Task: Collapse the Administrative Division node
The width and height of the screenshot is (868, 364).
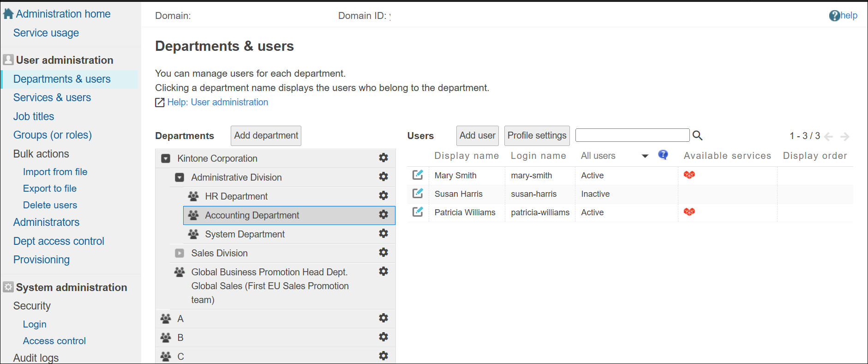Action: (x=180, y=177)
